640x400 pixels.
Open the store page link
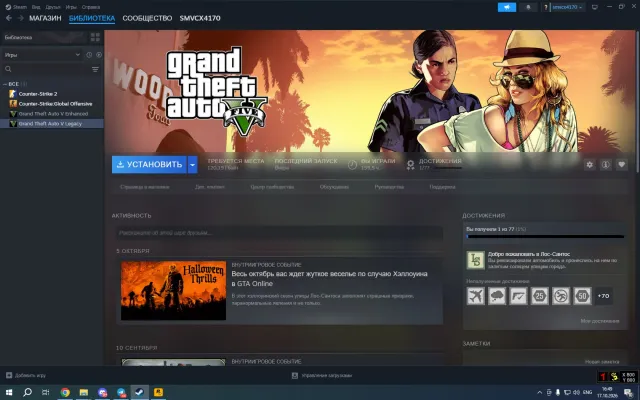click(x=144, y=187)
